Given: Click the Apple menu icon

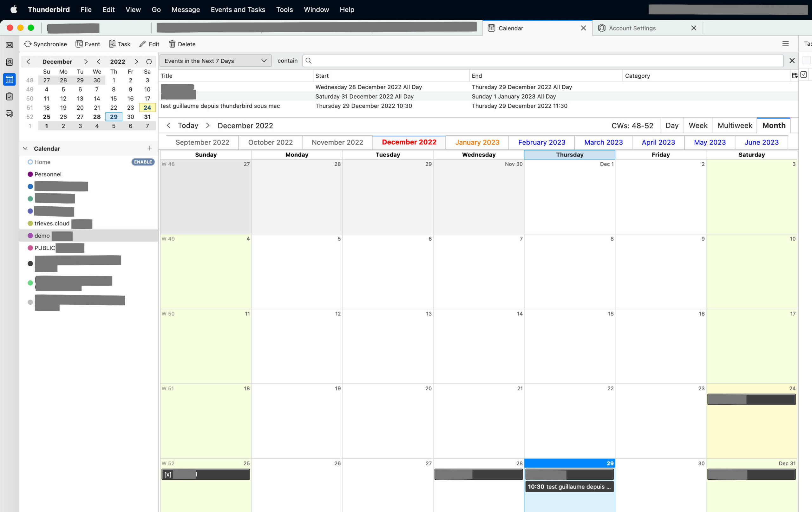Looking at the screenshot, I should (14, 10).
